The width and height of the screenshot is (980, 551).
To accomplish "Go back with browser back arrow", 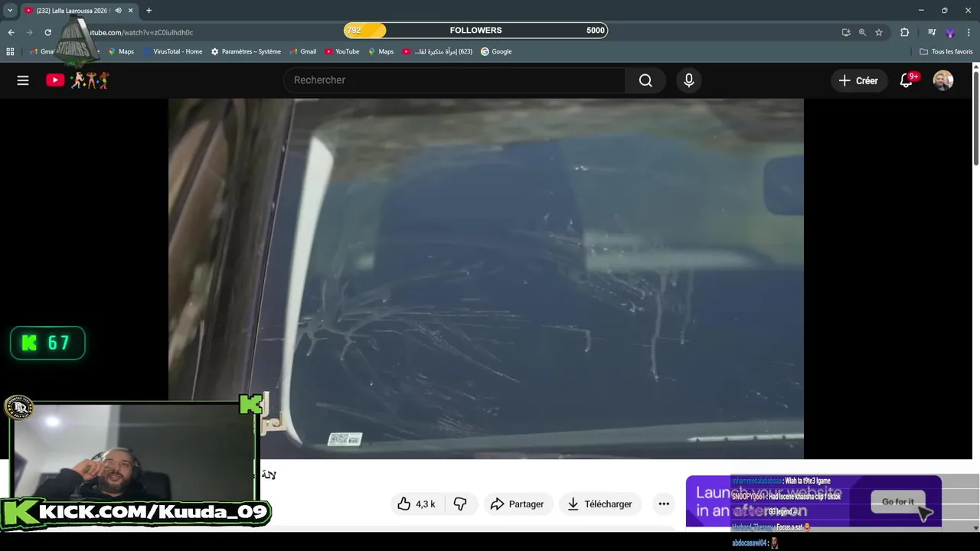I will [x=11, y=32].
